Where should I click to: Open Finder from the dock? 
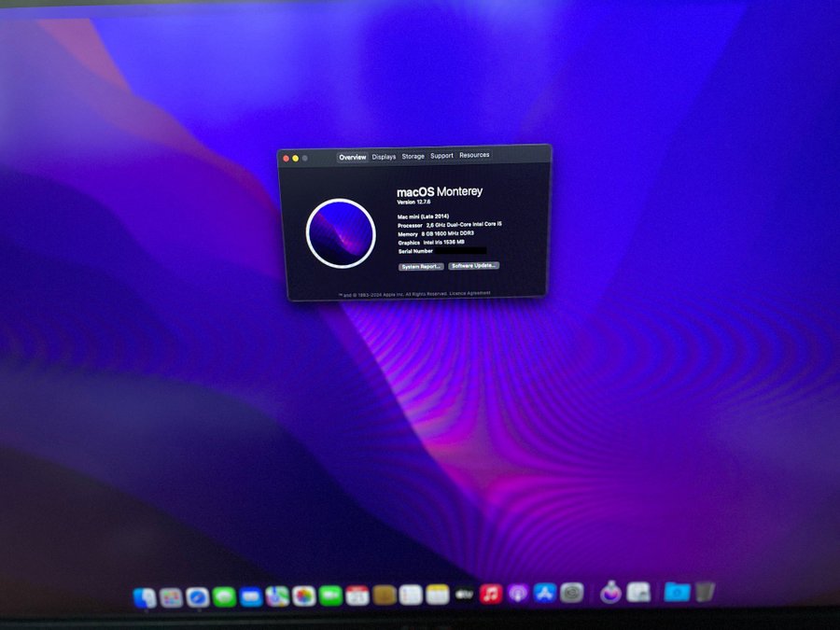click(x=145, y=597)
